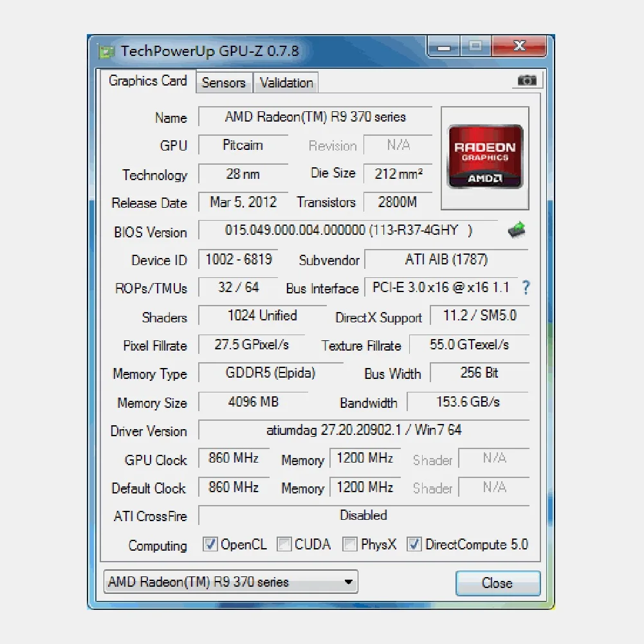Click the Default Clock row Shader N/A field
Screen dimensions: 644x644
(x=494, y=487)
